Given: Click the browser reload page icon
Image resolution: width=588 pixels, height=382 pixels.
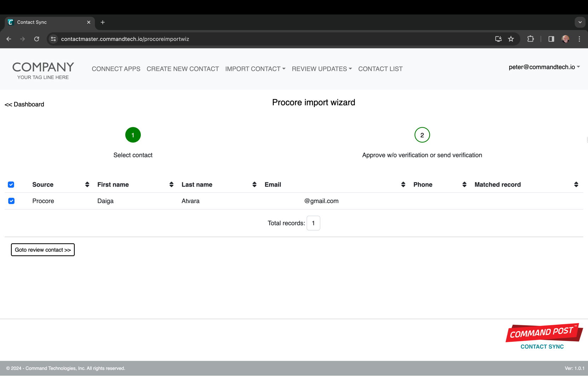Looking at the screenshot, I should [x=36, y=39].
